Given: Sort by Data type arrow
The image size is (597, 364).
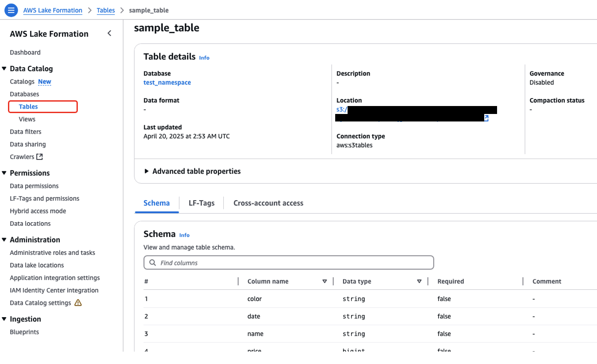Looking at the screenshot, I should (419, 281).
